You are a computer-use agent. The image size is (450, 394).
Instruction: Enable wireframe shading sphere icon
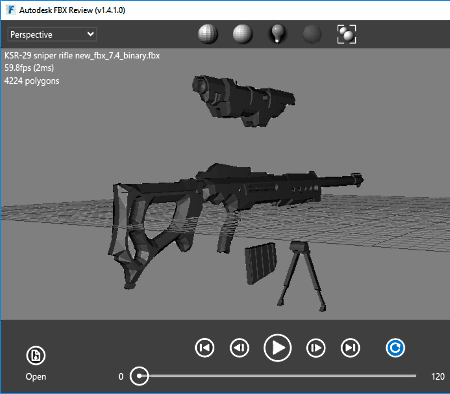[208, 34]
